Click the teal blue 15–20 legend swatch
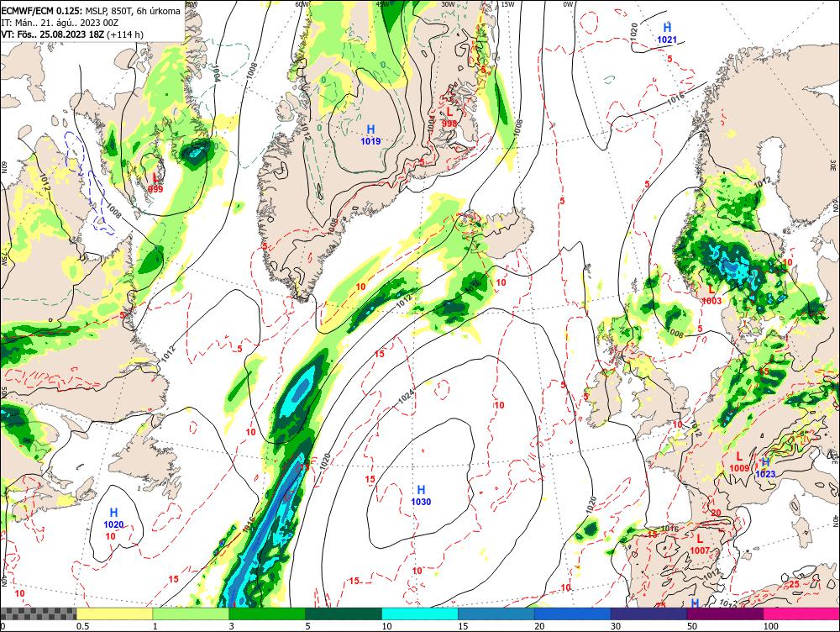 496,614
